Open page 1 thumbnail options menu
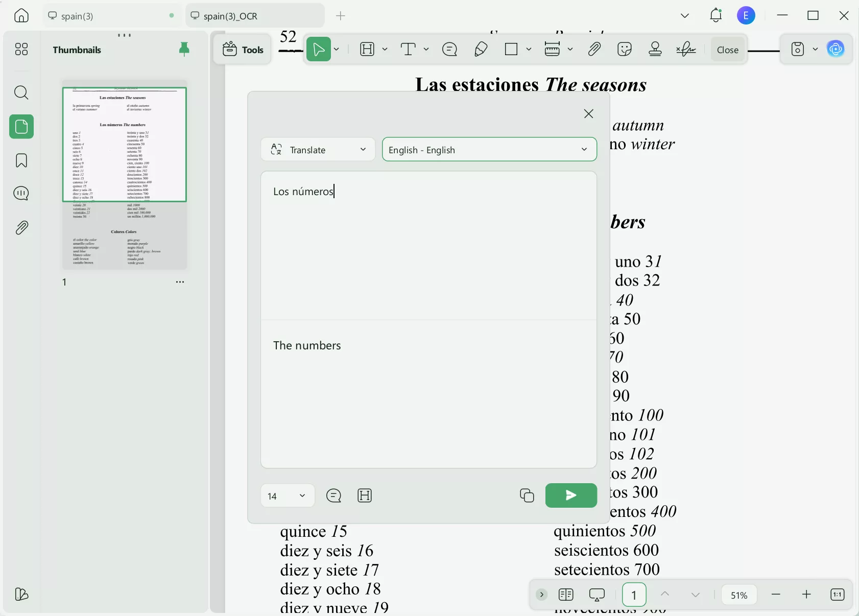The height and width of the screenshot is (616, 859). [180, 282]
